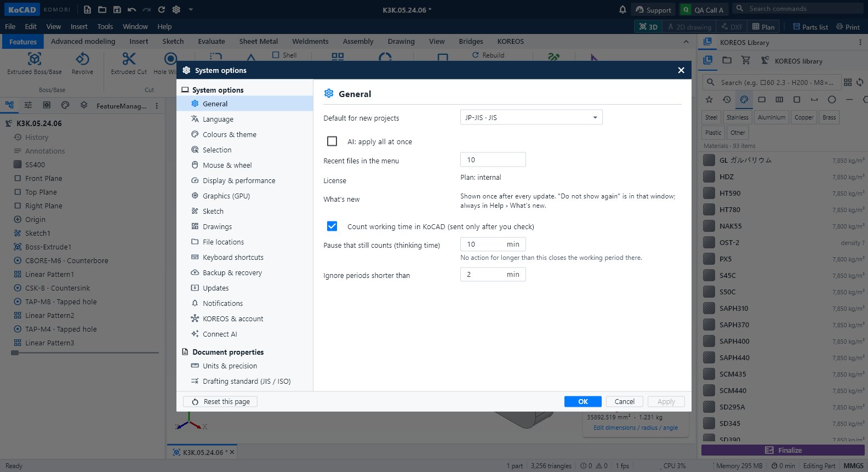Select the Extruded Cut tool
This screenshot has height=472, width=868.
click(x=129, y=64)
